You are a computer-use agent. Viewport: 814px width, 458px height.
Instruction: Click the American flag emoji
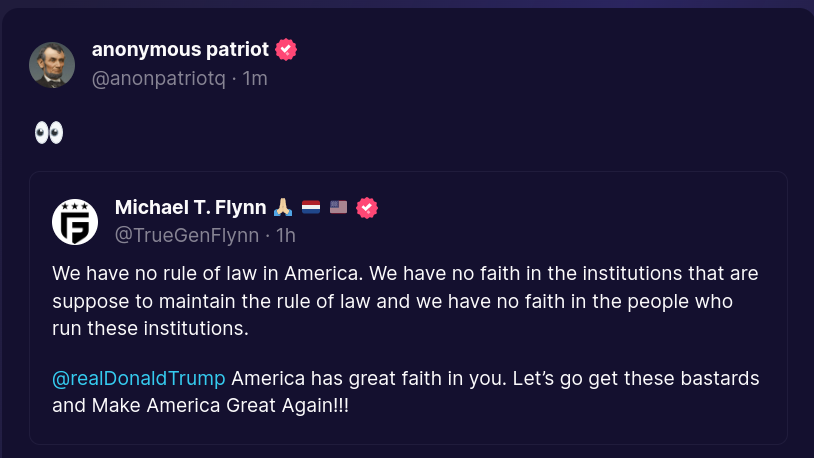[x=339, y=208]
